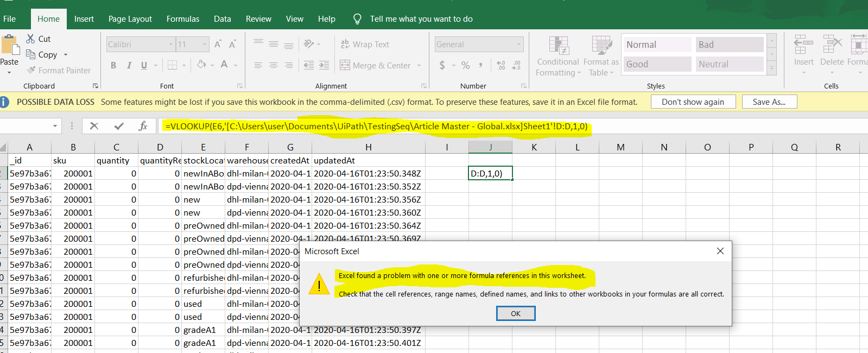Open the Name Box dropdown arrow
The width and height of the screenshot is (868, 353).
pyautogui.click(x=55, y=126)
